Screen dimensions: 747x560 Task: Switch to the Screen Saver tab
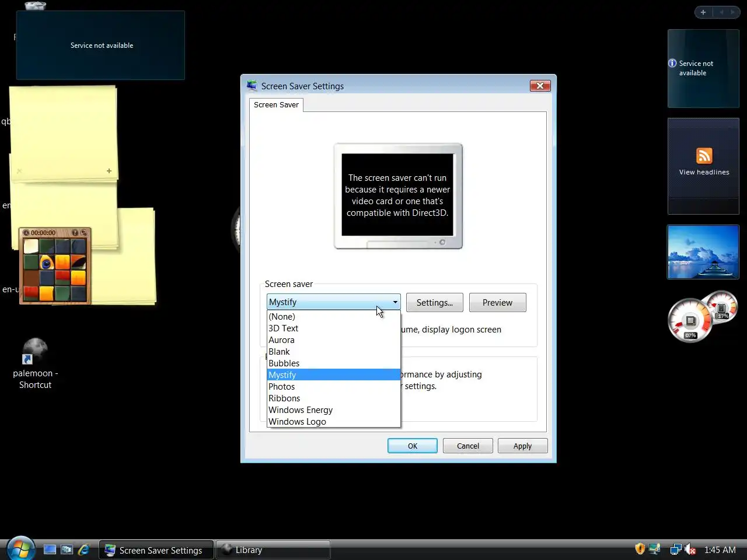point(276,105)
